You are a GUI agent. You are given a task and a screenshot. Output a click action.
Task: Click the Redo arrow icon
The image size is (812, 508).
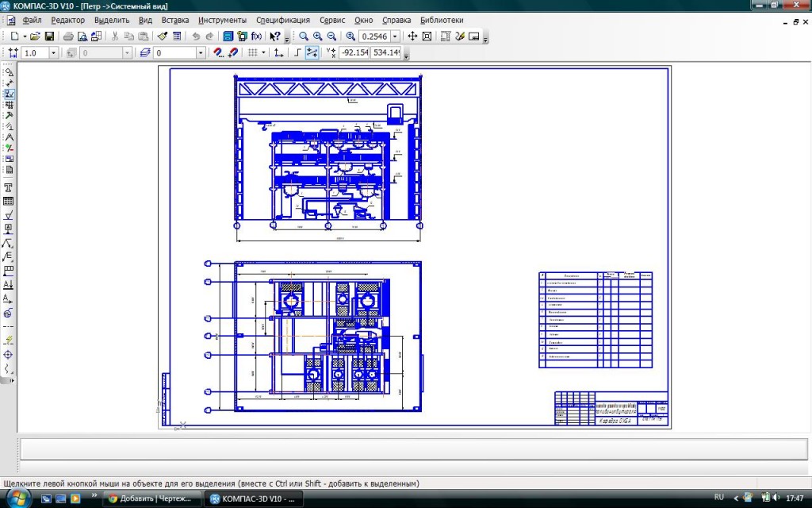209,37
